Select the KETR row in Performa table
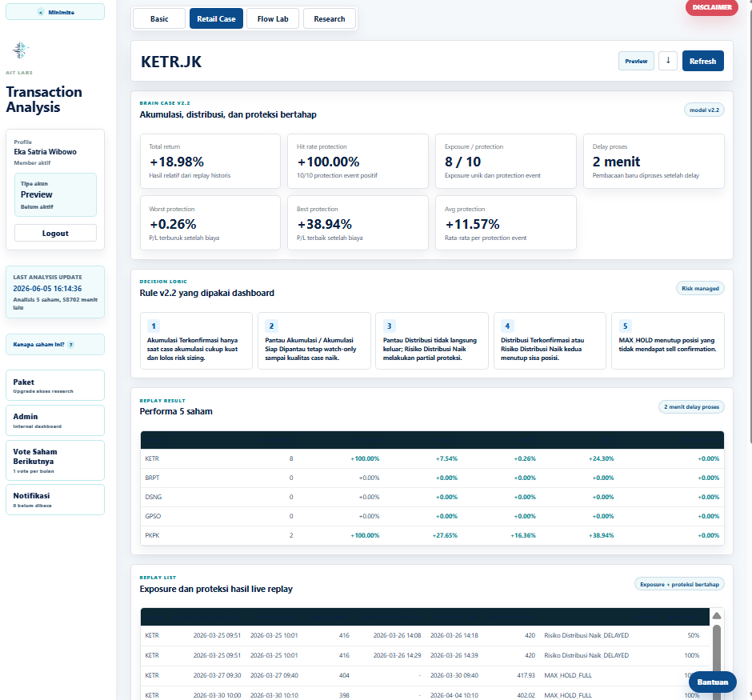Screen dimensions: 752x700 point(432,459)
